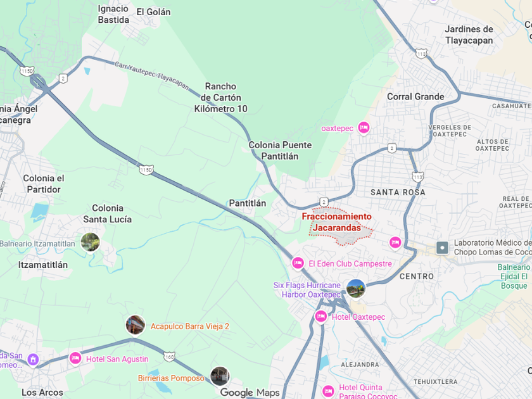The width and height of the screenshot is (532, 399).
Task: Open Balneario Itzamatitlan photo thumbnail
Action: tap(90, 242)
